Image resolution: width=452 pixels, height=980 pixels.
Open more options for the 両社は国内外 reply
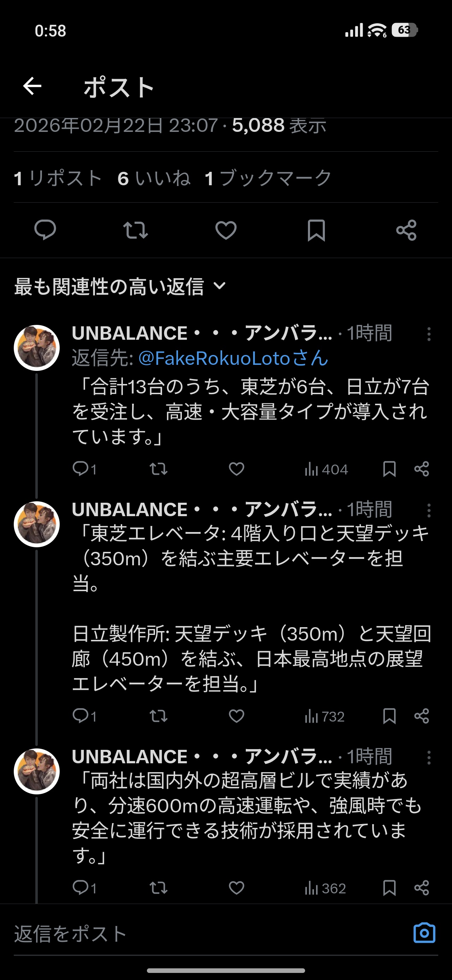429,757
